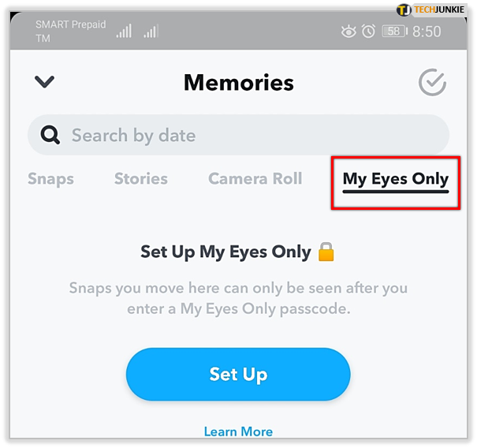The image size is (477, 448).
Task: Tap the blue Set Up button
Action: coord(238,374)
